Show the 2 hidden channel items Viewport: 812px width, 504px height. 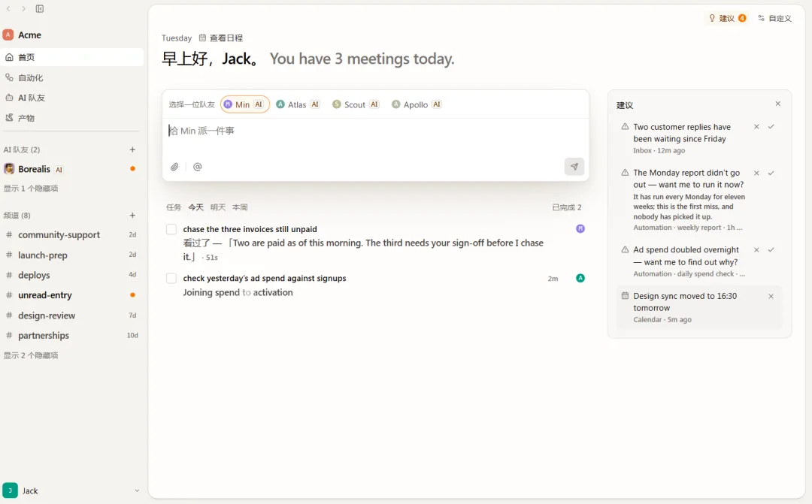click(31, 355)
